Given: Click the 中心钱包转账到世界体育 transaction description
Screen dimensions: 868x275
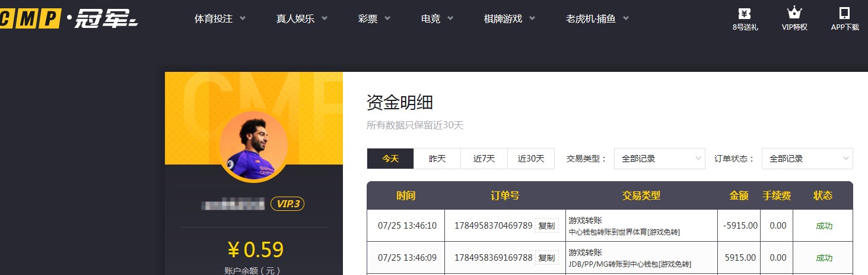Looking at the screenshot, I should click(x=624, y=232).
